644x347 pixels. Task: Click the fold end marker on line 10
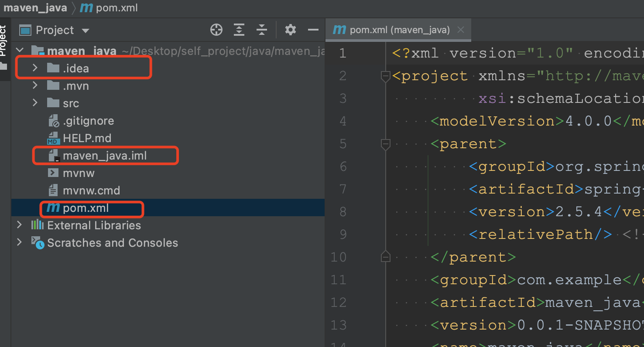[x=385, y=257]
